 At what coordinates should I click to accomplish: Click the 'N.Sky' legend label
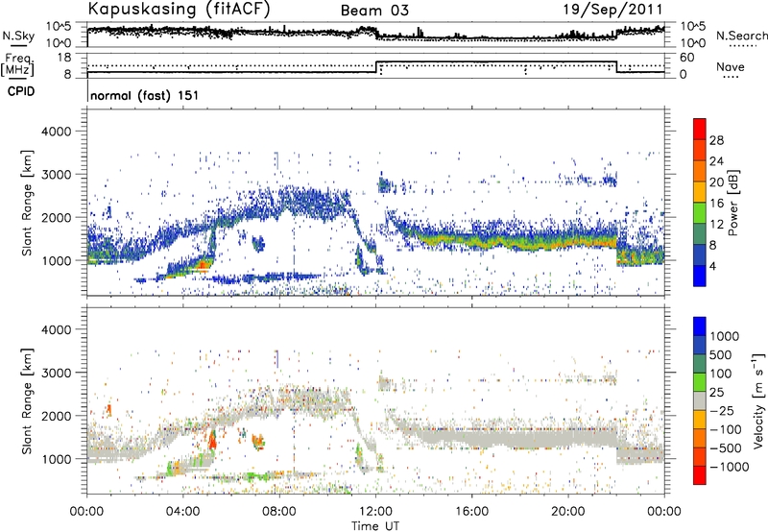point(18,36)
